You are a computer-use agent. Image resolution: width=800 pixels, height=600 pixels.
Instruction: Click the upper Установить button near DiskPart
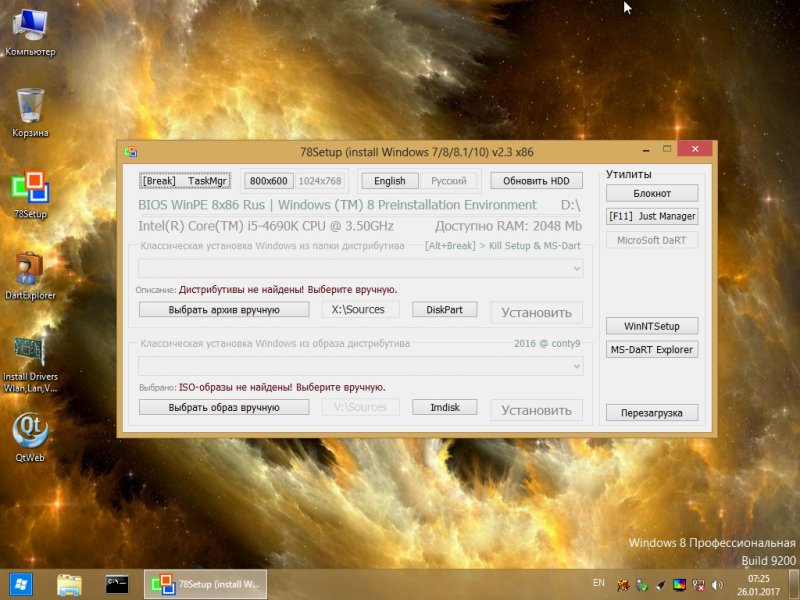[x=536, y=312]
